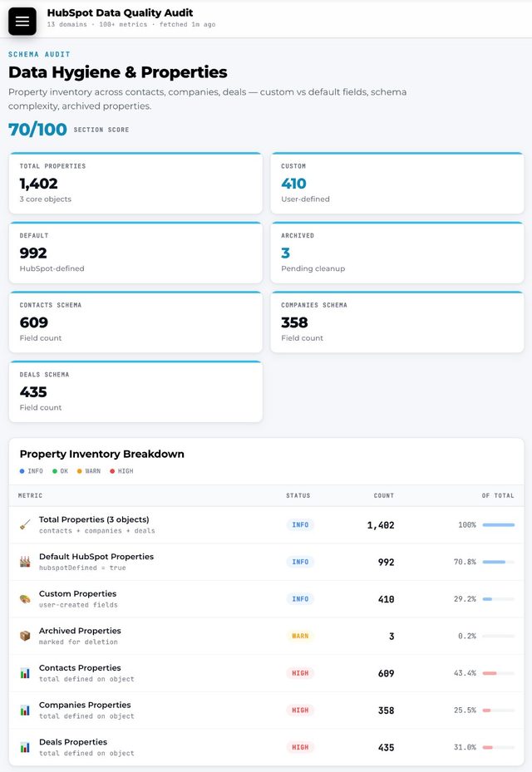Click the marked for deletion subtitle

tap(78, 642)
